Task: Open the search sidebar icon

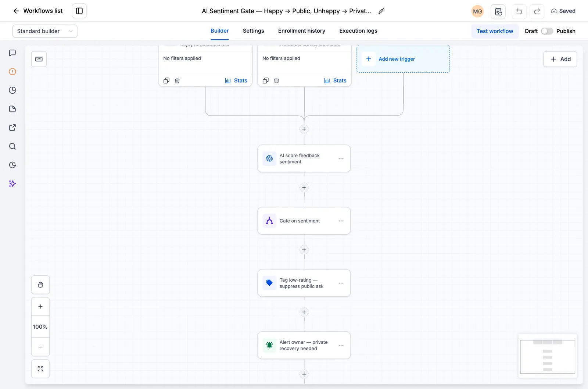Action: [x=12, y=146]
